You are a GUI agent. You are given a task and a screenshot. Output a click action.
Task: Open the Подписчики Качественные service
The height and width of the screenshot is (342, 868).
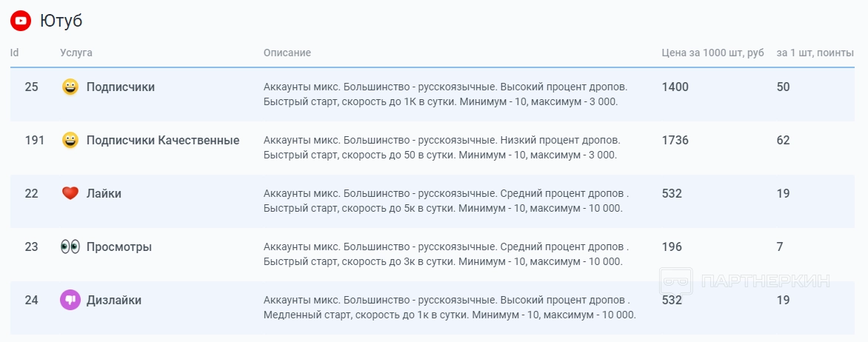[163, 141]
